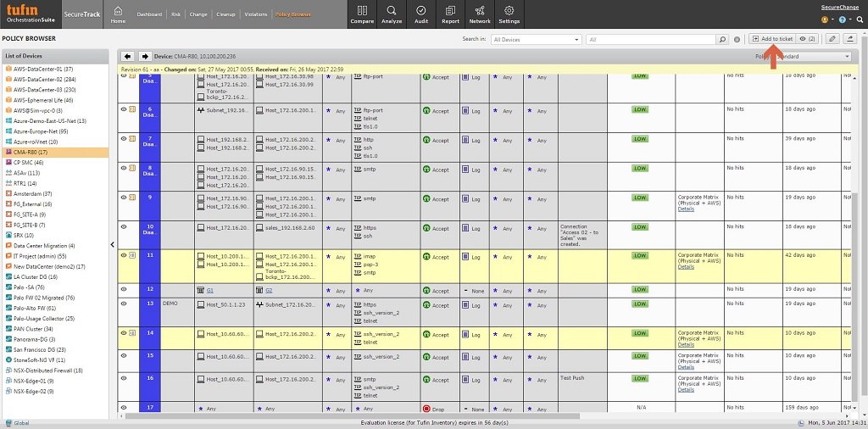The image size is (868, 429).
Task: Click the Global domain icon in status bar
Action: 8,423
